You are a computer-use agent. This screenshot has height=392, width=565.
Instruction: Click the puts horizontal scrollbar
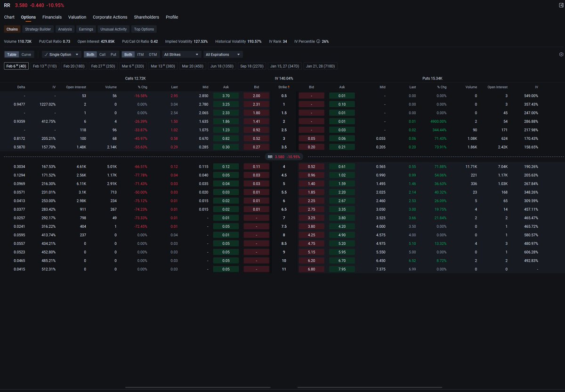tap(369, 387)
